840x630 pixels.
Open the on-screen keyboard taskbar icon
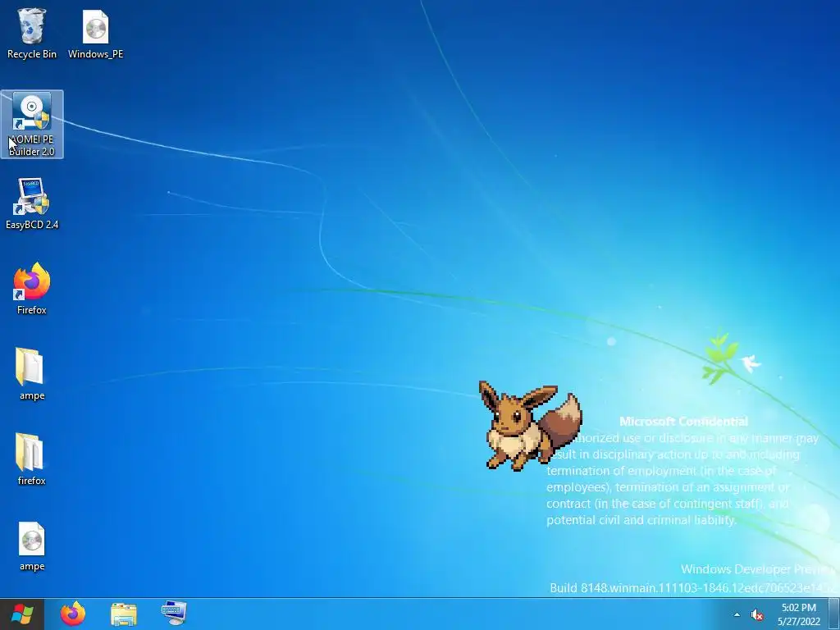point(174,614)
